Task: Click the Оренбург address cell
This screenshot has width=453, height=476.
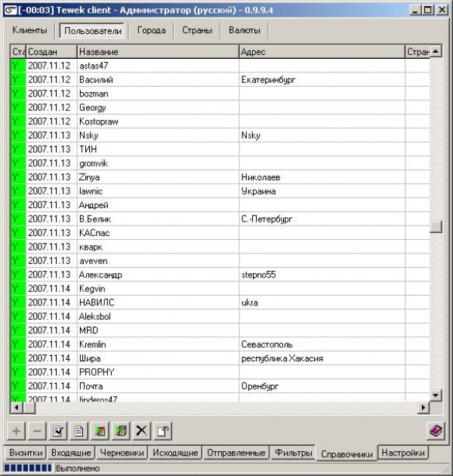Action: click(x=322, y=386)
